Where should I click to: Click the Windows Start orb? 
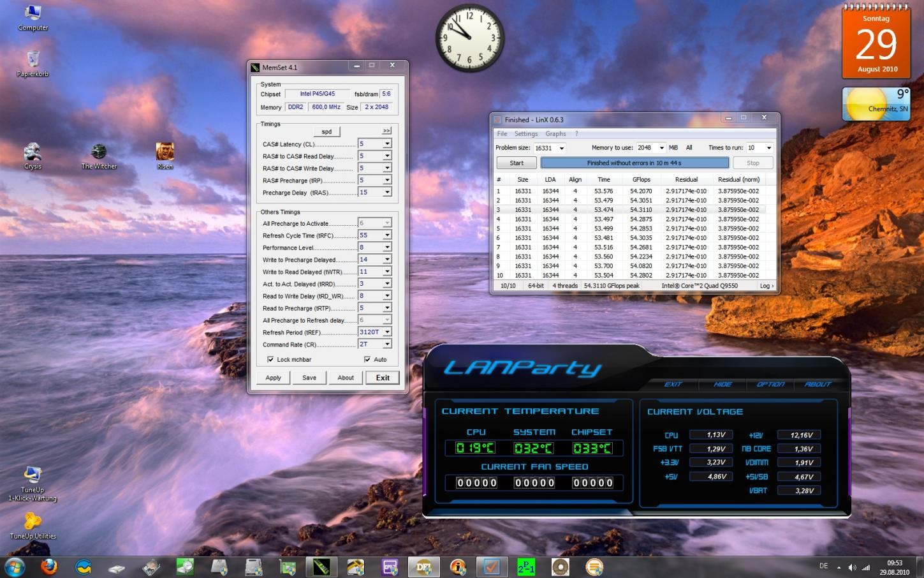point(14,567)
